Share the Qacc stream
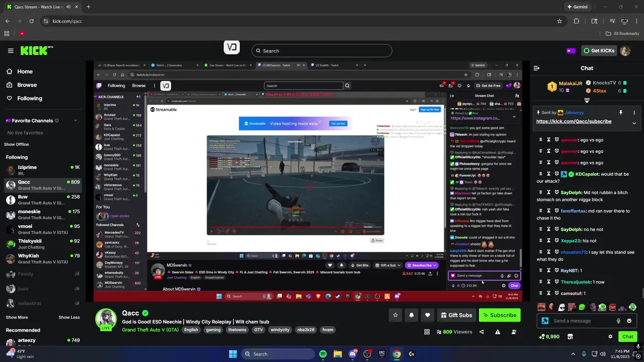 [481, 332]
